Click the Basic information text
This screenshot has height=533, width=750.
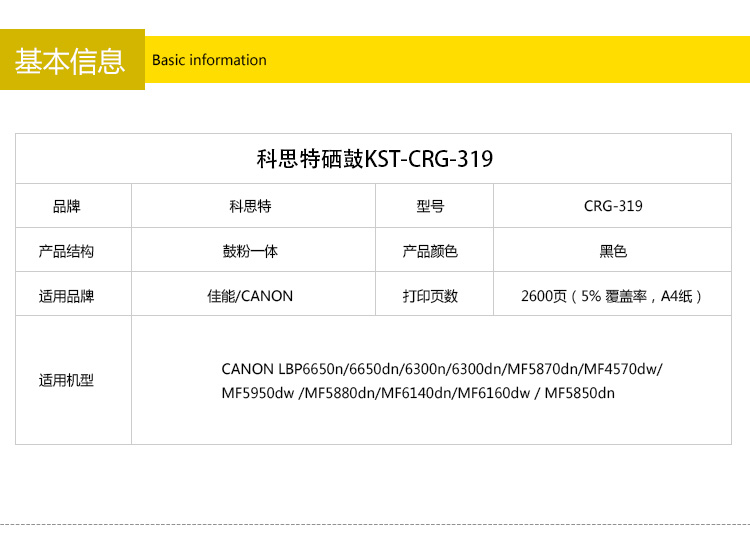click(x=209, y=60)
